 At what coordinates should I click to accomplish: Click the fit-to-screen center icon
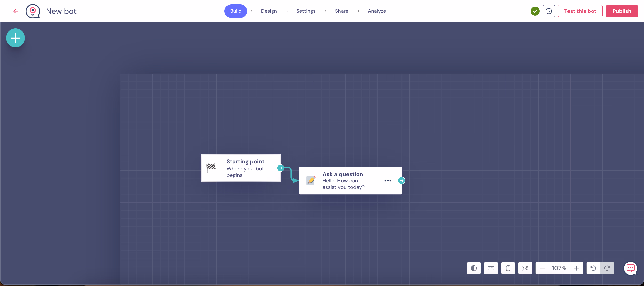(x=525, y=268)
